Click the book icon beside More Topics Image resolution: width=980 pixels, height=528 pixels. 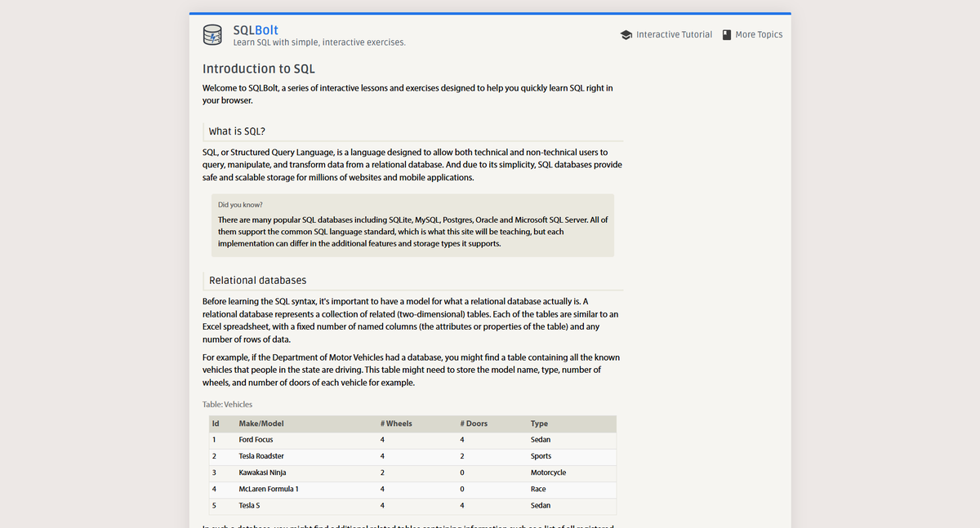click(727, 35)
